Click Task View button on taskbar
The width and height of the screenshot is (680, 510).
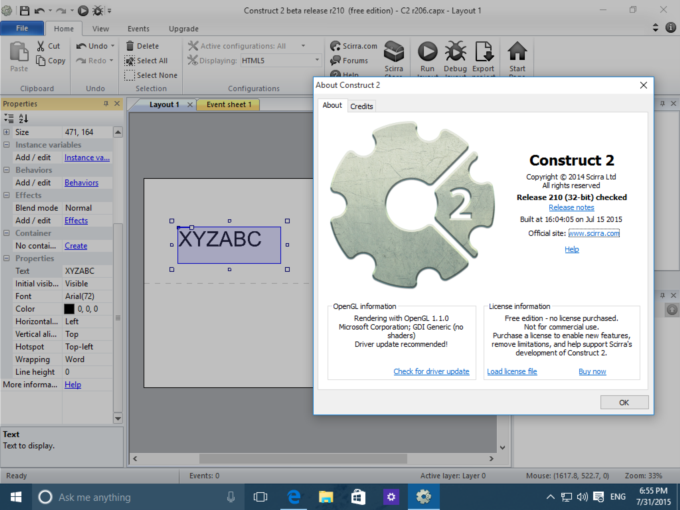click(x=260, y=497)
